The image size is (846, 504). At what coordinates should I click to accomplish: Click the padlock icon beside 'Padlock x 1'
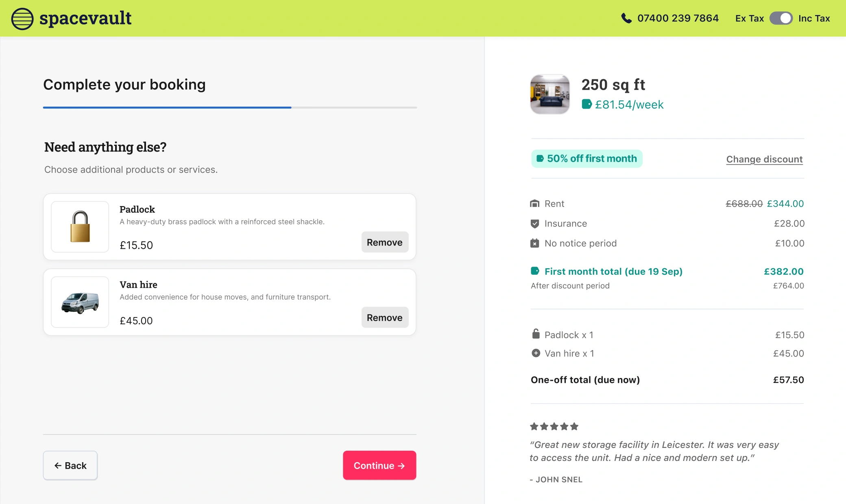click(535, 335)
